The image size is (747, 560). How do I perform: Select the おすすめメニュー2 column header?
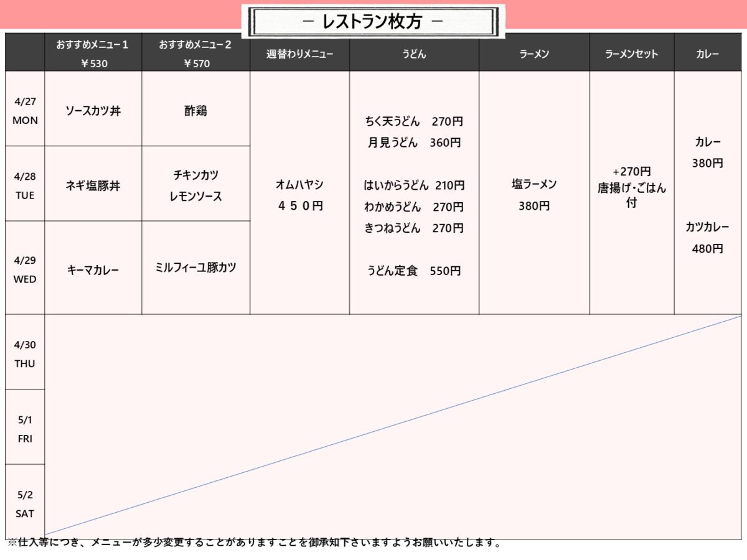pos(195,54)
